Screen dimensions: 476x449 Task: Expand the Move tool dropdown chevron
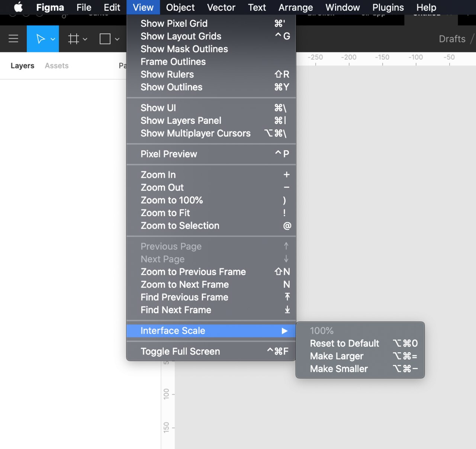pos(53,39)
